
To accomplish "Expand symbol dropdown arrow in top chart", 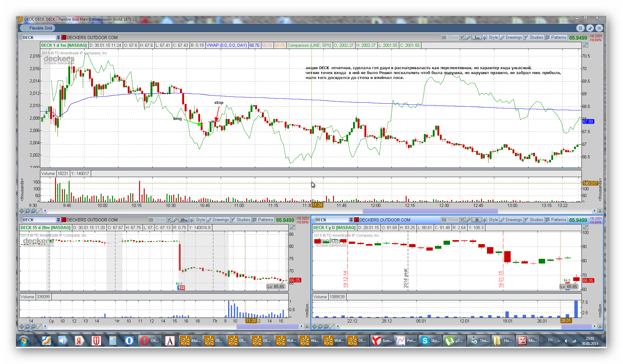I will pos(58,38).
